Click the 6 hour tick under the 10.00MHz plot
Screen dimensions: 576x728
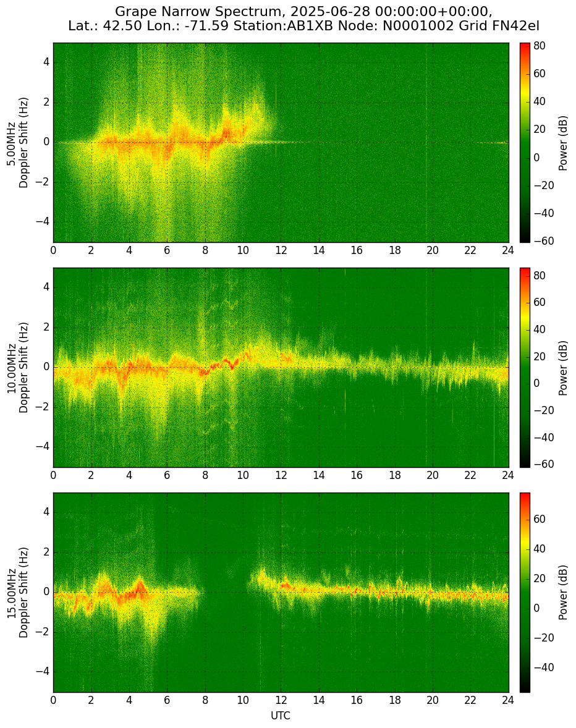(x=167, y=475)
